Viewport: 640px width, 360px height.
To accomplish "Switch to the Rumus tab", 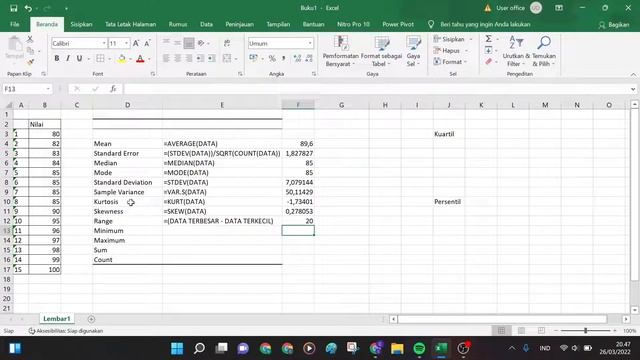I will [178, 24].
